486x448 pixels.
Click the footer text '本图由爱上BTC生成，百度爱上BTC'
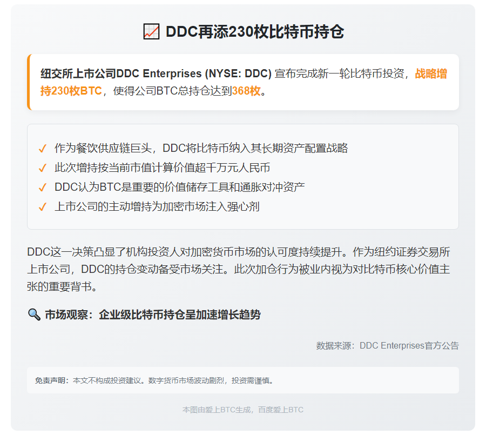click(242, 410)
